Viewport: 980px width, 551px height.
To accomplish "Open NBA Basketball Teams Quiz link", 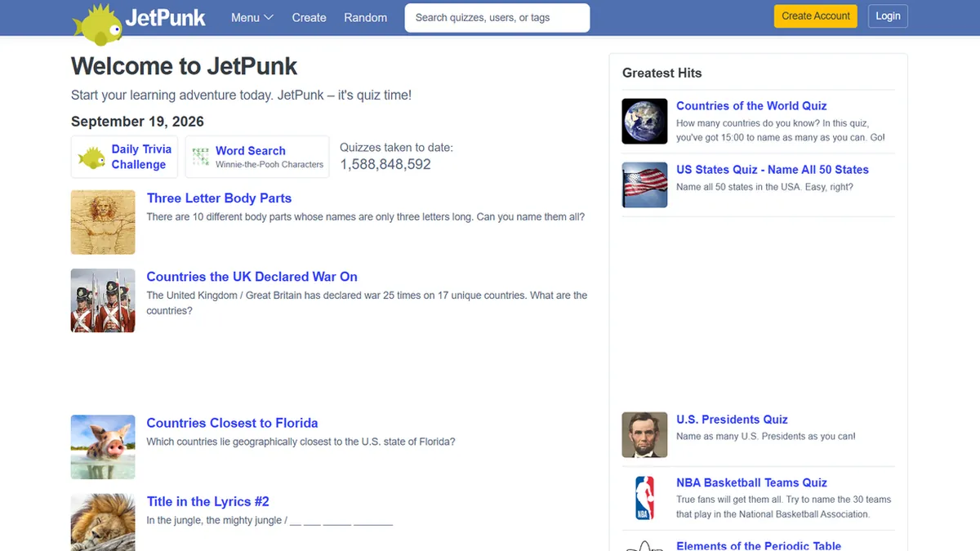I will pos(751,482).
